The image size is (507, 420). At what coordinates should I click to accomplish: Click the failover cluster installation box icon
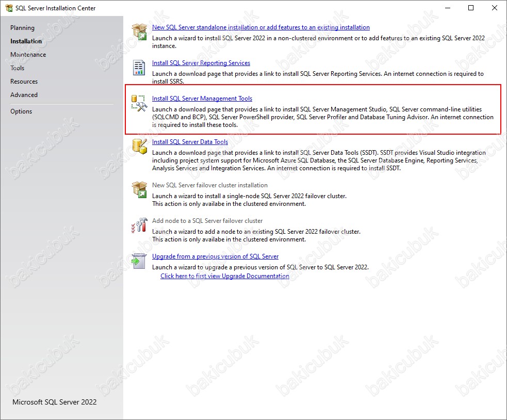pyautogui.click(x=139, y=189)
